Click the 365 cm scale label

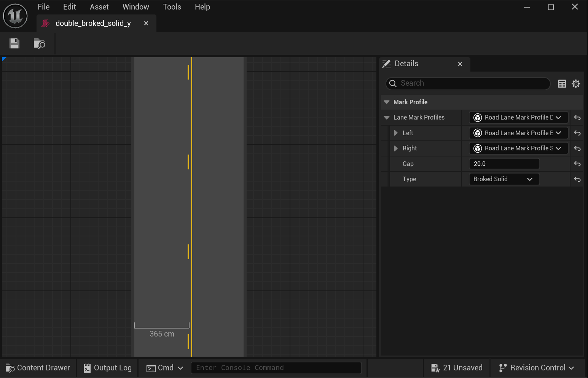point(162,334)
